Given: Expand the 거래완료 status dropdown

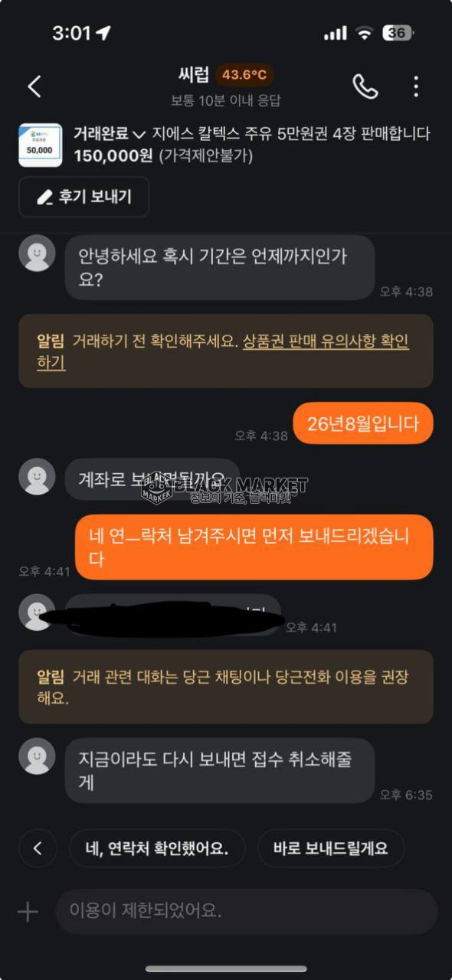Looking at the screenshot, I should 110,134.
